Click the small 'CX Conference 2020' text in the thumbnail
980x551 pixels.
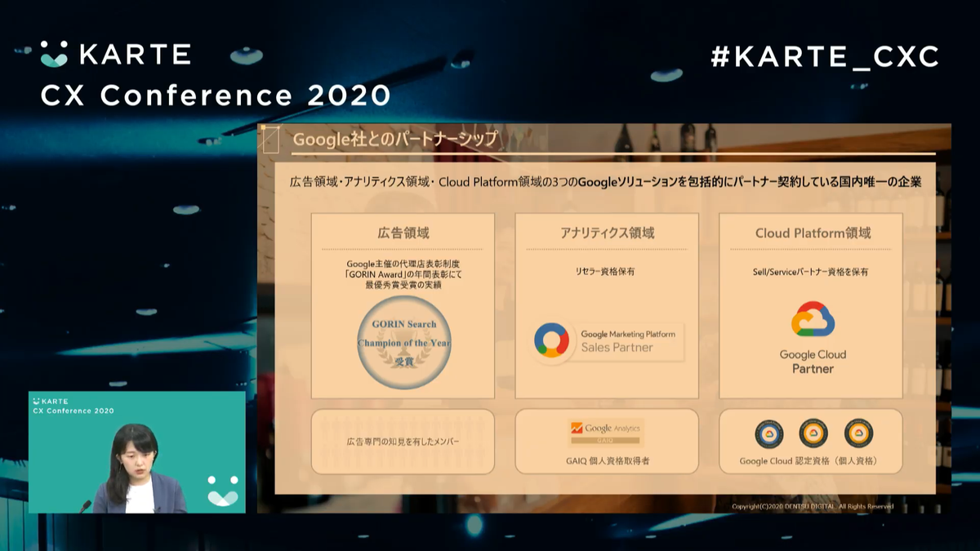coord(73,411)
